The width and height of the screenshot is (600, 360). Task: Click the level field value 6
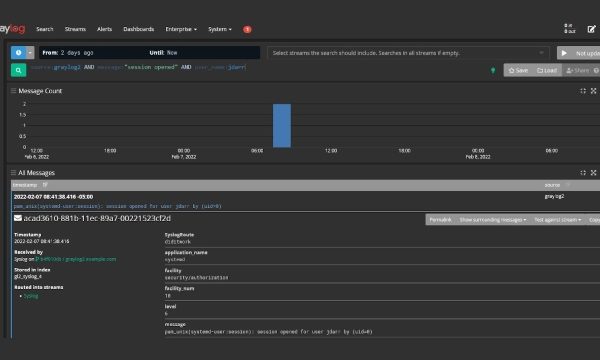[166, 314]
